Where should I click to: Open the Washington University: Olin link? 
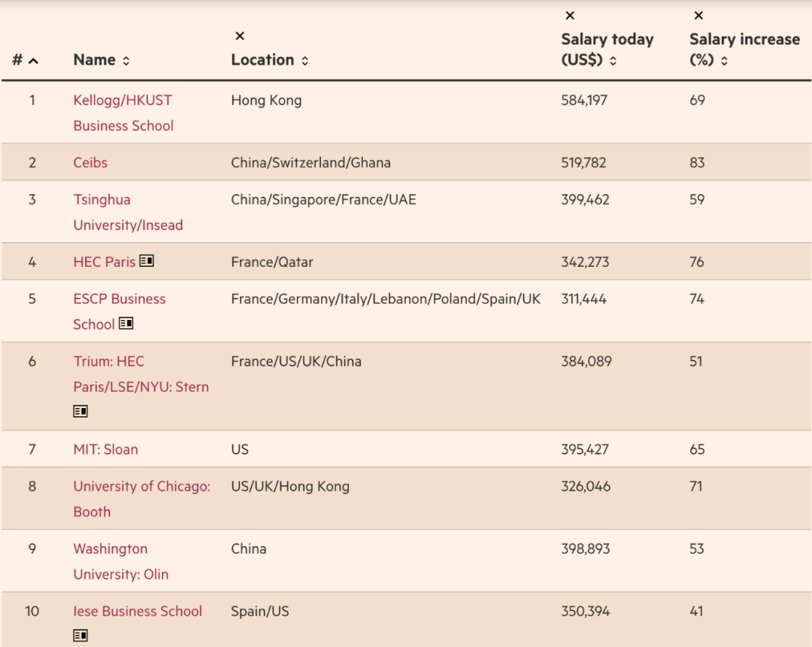point(120,561)
